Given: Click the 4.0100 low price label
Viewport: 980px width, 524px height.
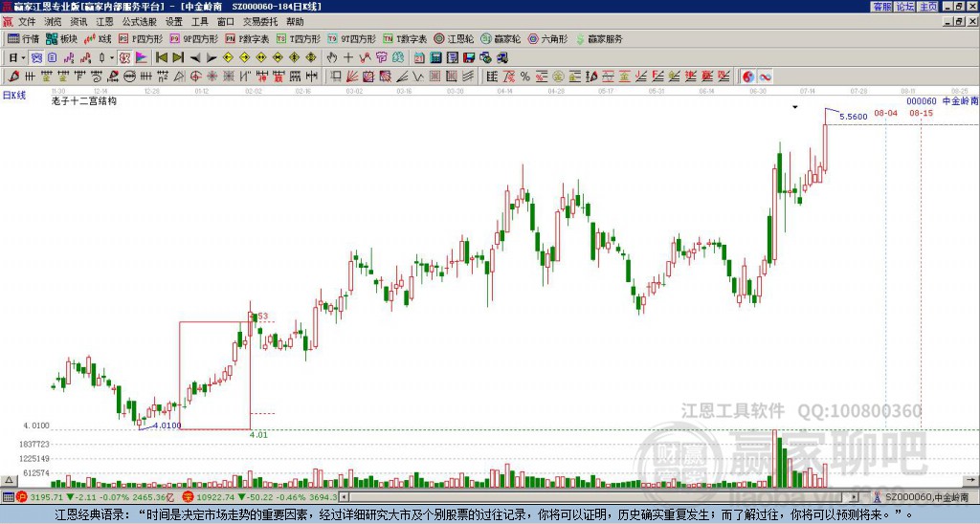Looking at the screenshot, I should tap(167, 426).
